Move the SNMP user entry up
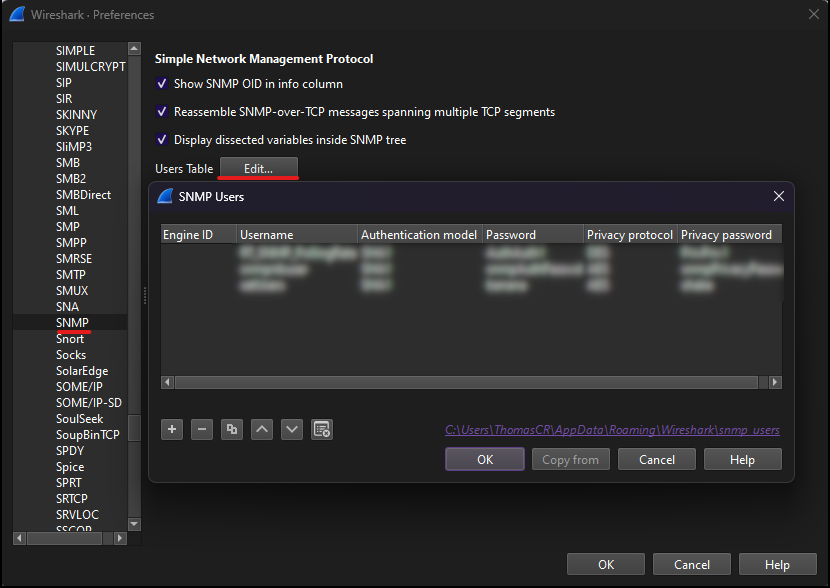Screen dimensions: 830x588 (x=262, y=429)
